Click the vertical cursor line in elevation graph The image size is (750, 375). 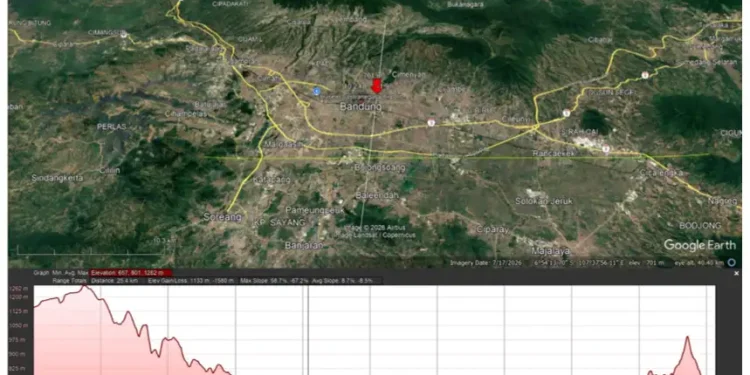tap(308, 330)
